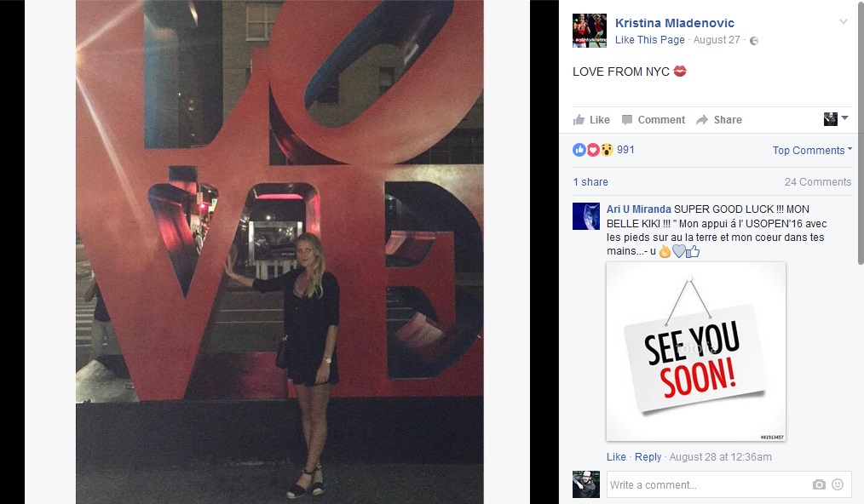Click the red heart Love reaction icon

593,149
